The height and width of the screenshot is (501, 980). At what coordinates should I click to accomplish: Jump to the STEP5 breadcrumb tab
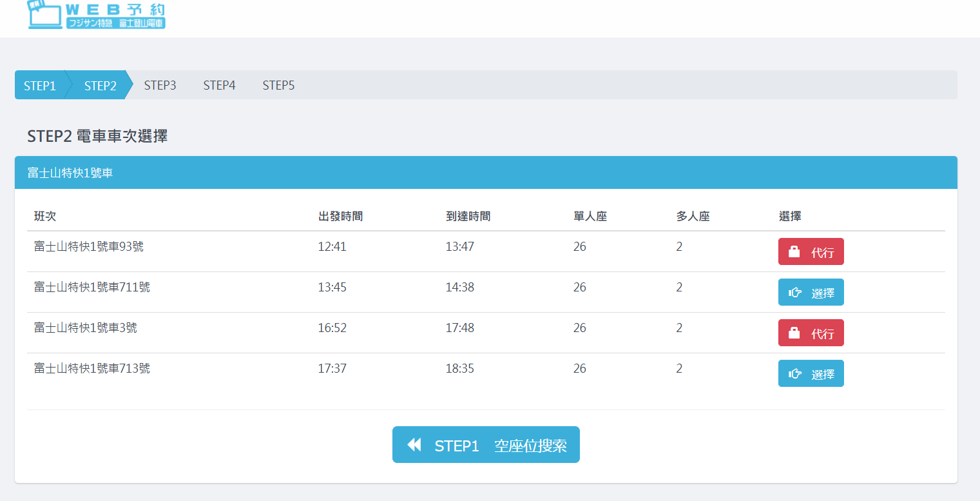tap(278, 86)
